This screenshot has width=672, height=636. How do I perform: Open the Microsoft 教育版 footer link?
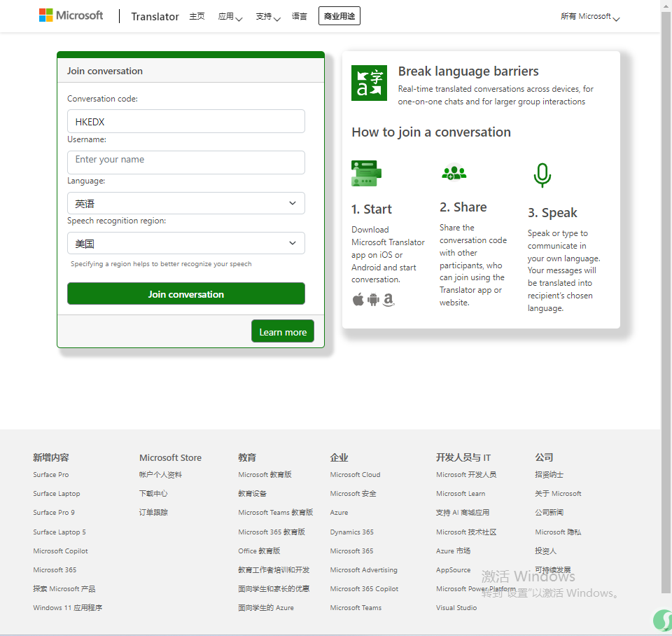(x=265, y=474)
